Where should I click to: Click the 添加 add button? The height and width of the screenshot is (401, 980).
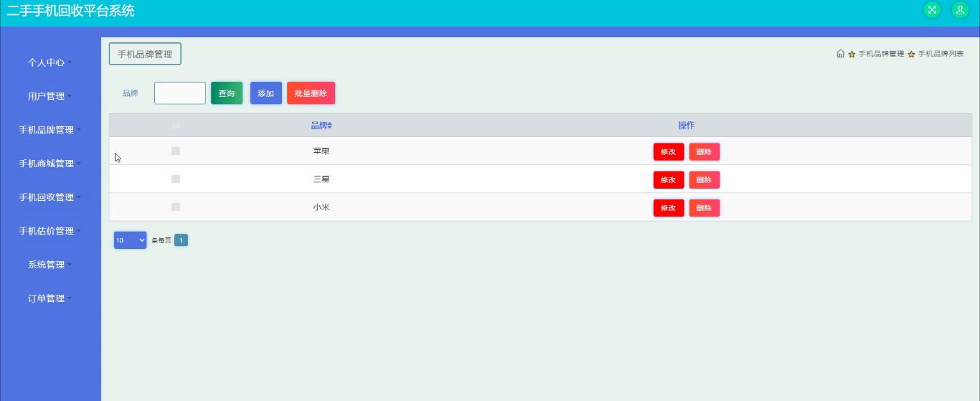point(266,93)
